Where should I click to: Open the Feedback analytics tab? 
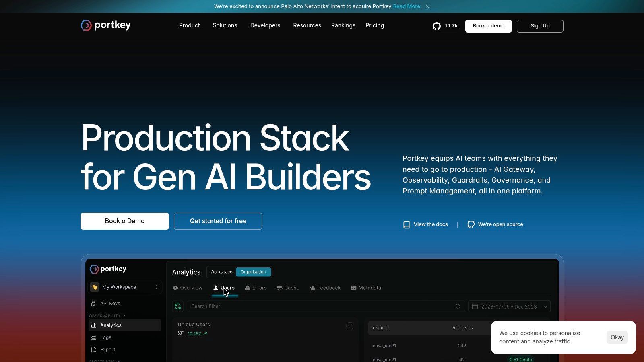pos(325,288)
